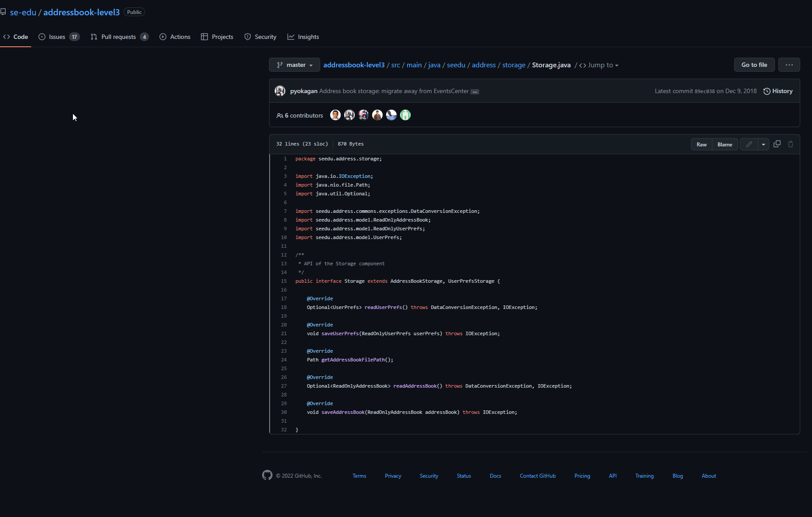The image size is (812, 517).
Task: Click the first contributor avatar
Action: pyautogui.click(x=335, y=115)
